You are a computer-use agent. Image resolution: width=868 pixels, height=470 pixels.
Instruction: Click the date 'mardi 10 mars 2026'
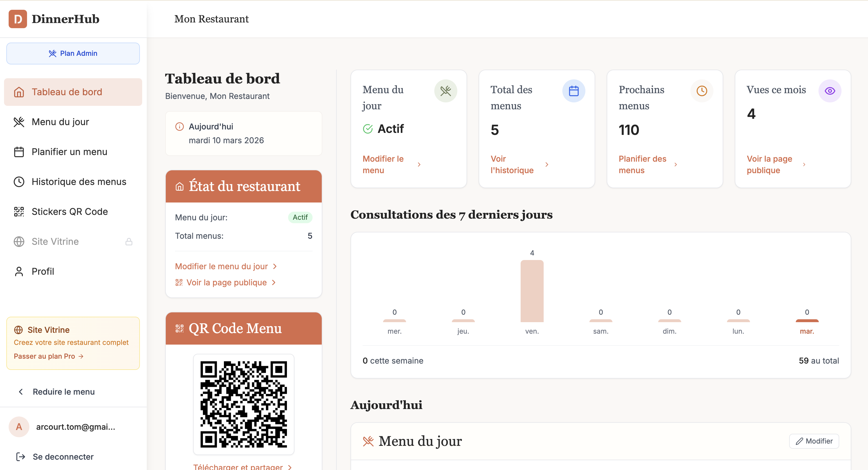[x=226, y=140]
